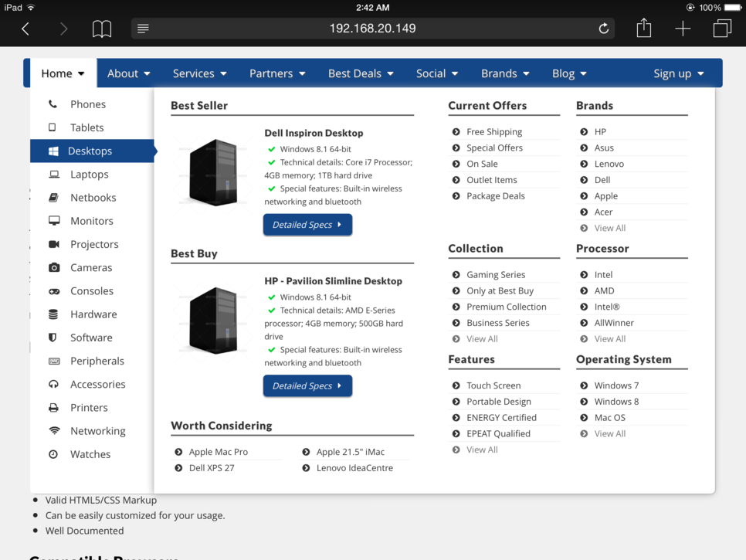Click the HP Pavilion Slimline product image
The width and height of the screenshot is (746, 560).
tap(214, 321)
